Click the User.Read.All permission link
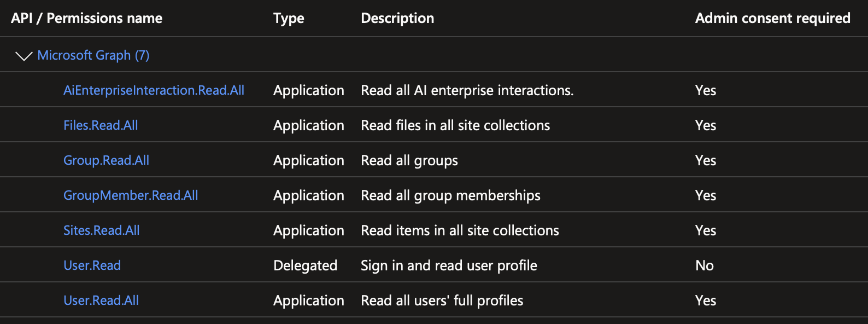The width and height of the screenshot is (868, 324). pos(101,300)
